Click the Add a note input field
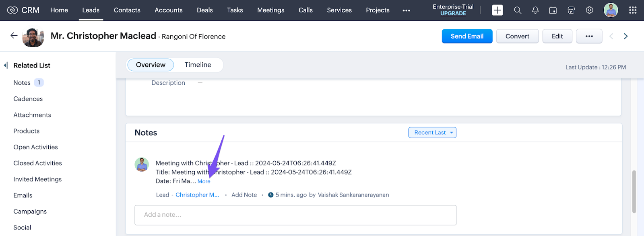 (295, 215)
